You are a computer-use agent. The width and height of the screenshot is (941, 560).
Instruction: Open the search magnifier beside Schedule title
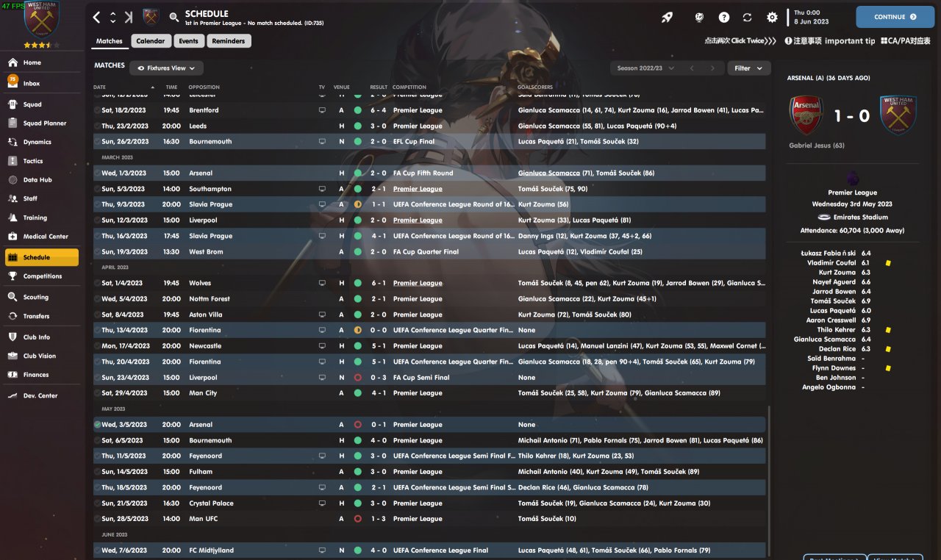[173, 18]
